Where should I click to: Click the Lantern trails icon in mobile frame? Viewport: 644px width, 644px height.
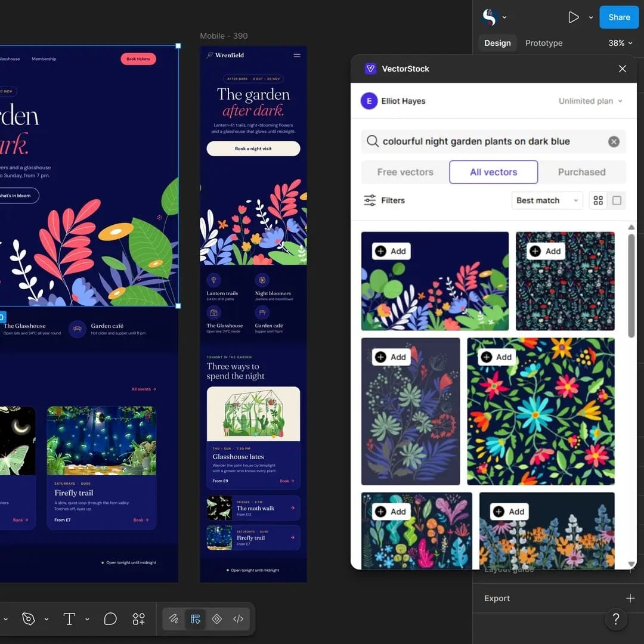coord(213,280)
